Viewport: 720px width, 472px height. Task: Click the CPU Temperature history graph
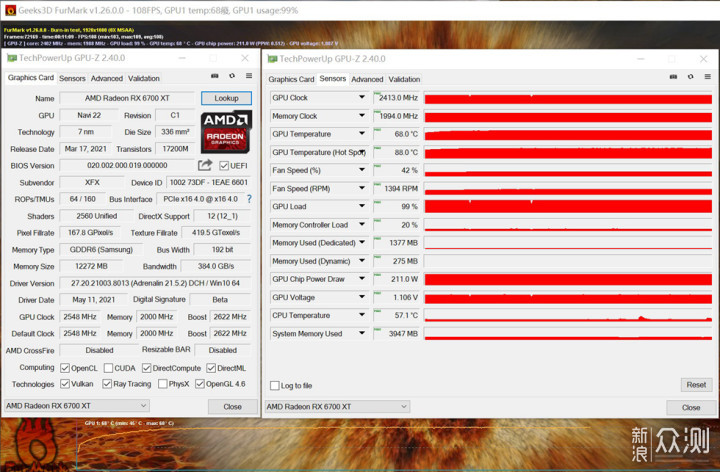coord(568,315)
